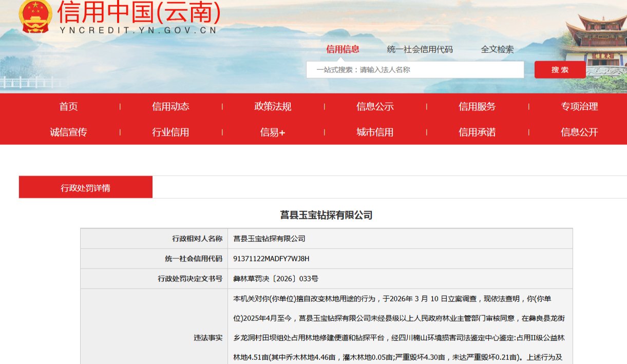This screenshot has width=627, height=364.
Task: Open the 行业信用 menu item
Action: coord(171,132)
